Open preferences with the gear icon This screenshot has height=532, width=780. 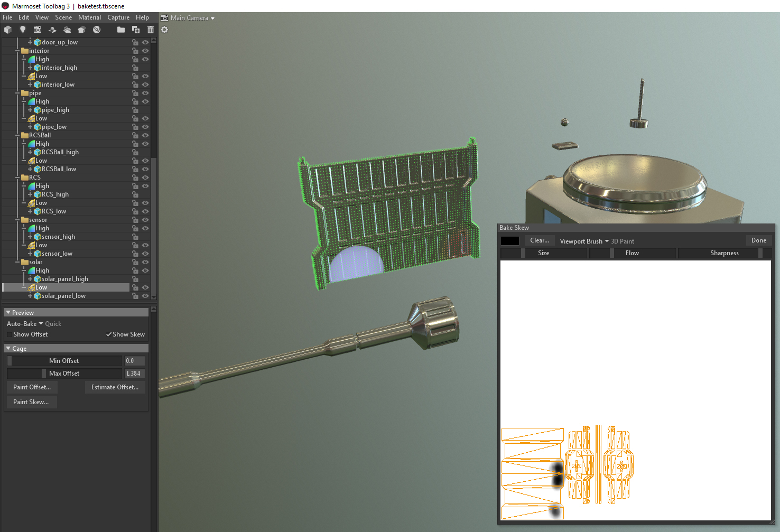tap(164, 30)
